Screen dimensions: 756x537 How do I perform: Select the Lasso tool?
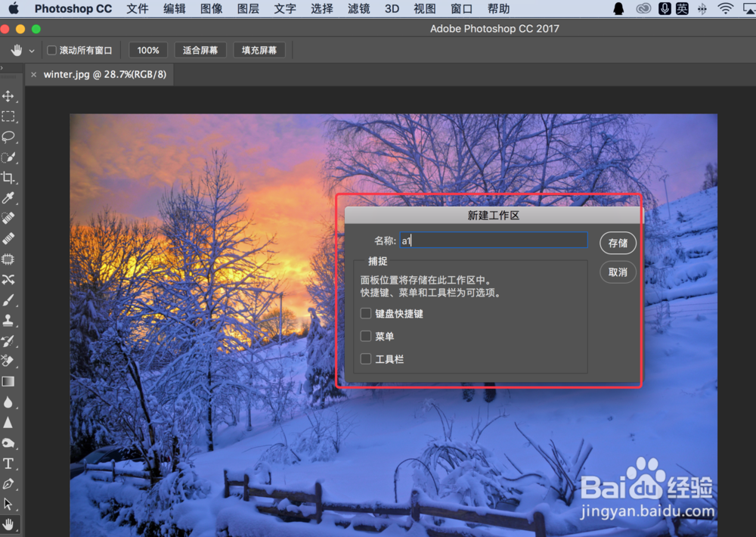(10, 137)
